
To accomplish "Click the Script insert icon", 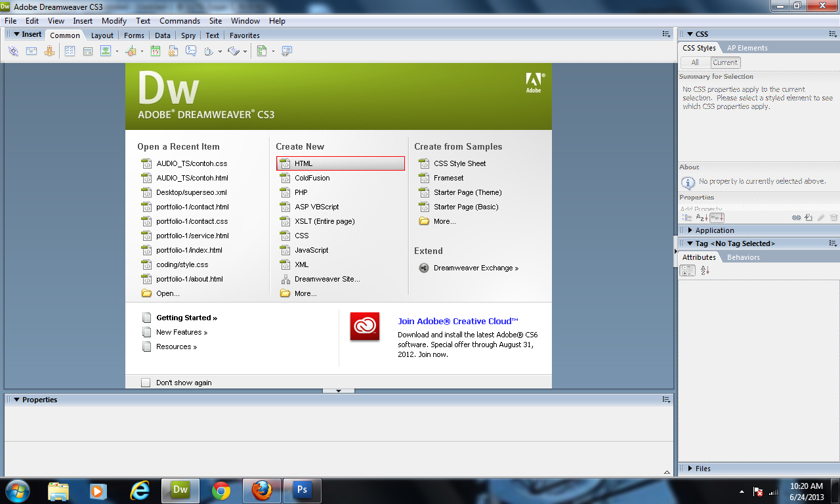I will [234, 51].
